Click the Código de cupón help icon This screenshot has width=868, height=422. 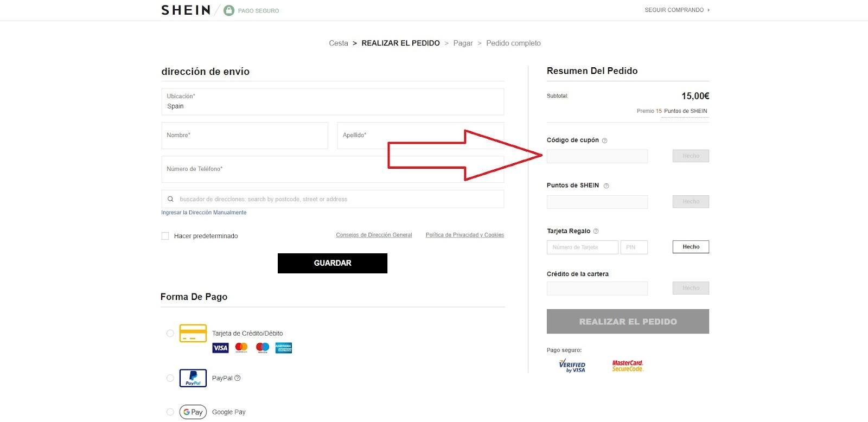tap(604, 140)
